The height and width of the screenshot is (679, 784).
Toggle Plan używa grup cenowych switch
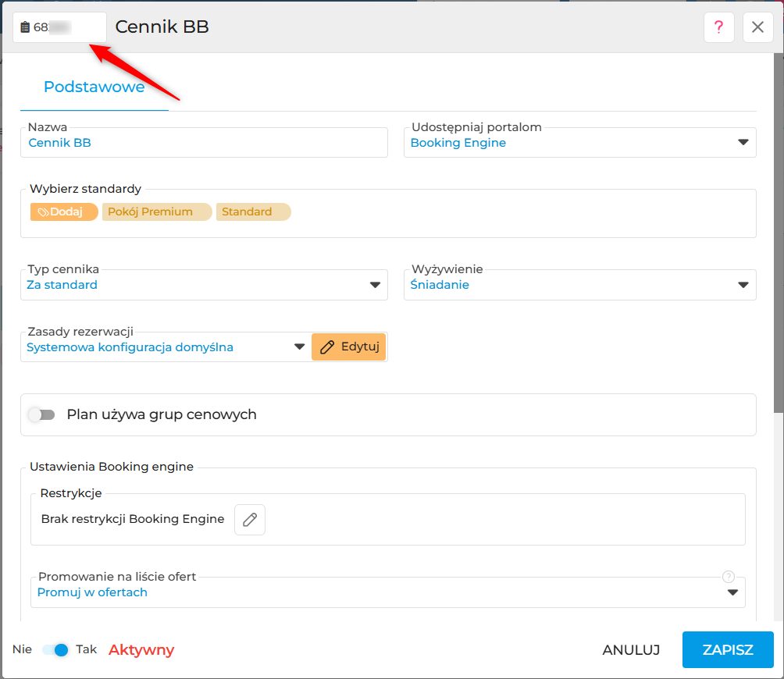41,414
